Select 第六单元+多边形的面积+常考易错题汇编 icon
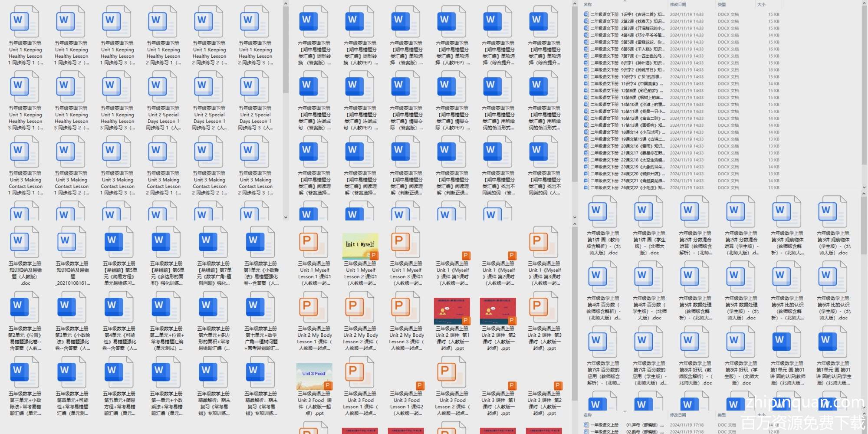This screenshot has height=434, width=868. point(214,307)
